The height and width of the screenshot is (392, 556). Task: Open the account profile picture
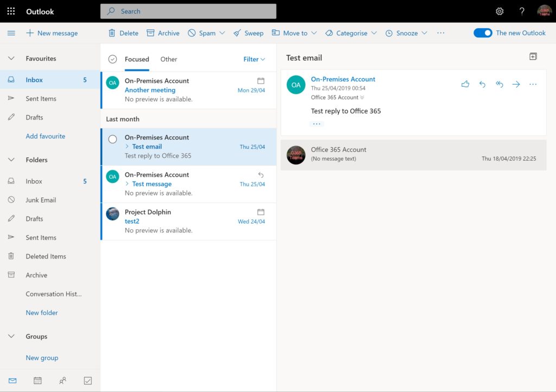tap(544, 11)
